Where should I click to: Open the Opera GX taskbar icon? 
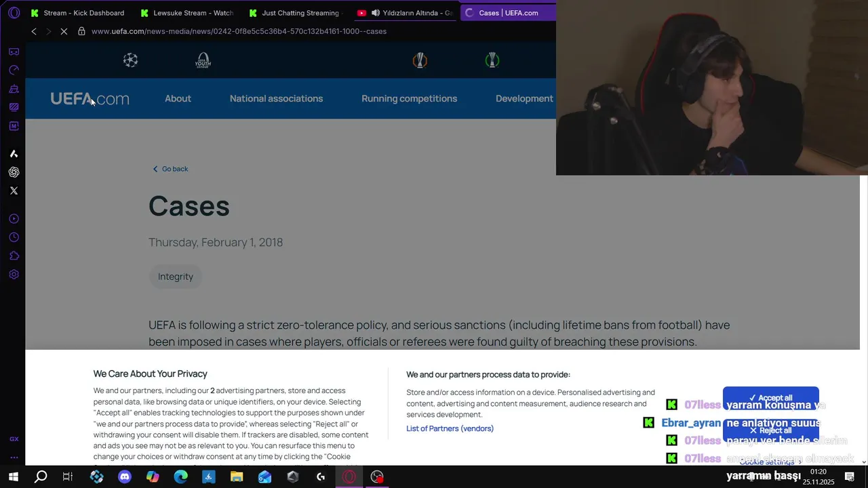pos(349,476)
